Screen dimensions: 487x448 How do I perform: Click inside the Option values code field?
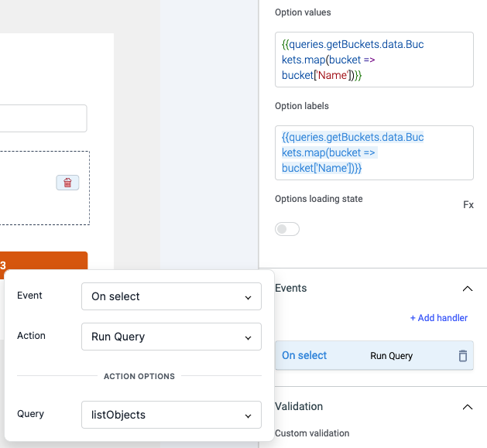click(x=374, y=60)
